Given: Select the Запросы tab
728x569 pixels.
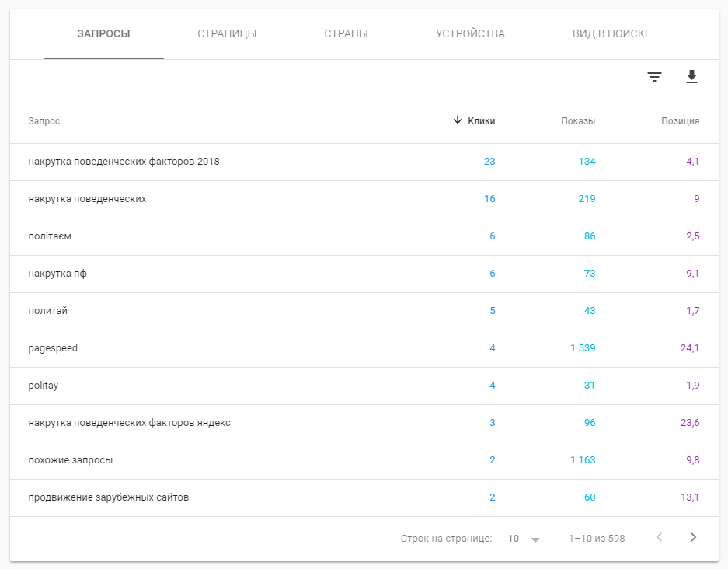Looking at the screenshot, I should point(103,34).
